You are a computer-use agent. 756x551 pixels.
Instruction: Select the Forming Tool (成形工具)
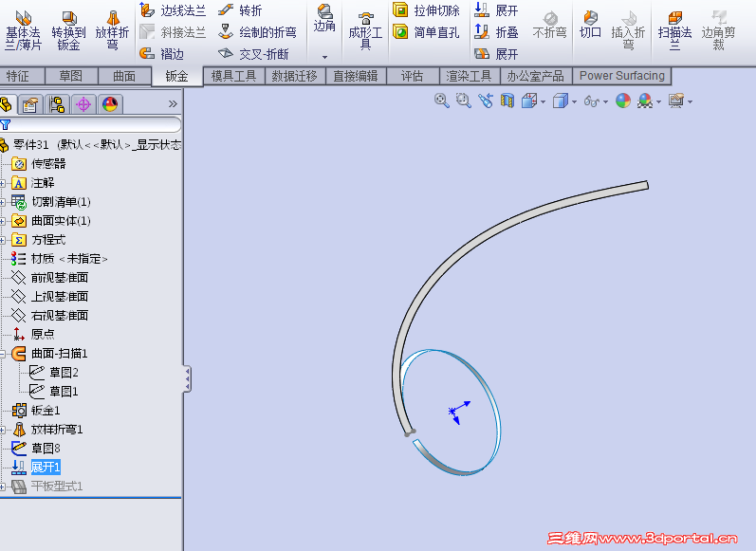point(365,31)
